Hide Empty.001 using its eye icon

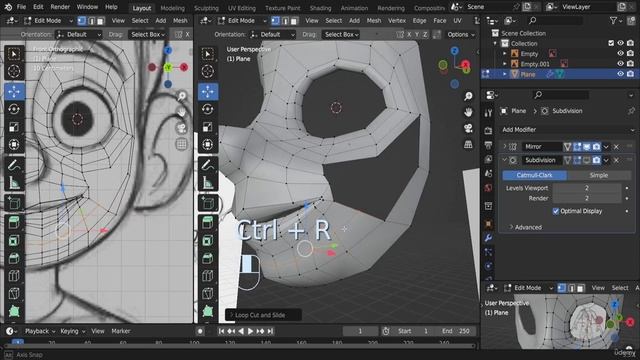coord(620,64)
